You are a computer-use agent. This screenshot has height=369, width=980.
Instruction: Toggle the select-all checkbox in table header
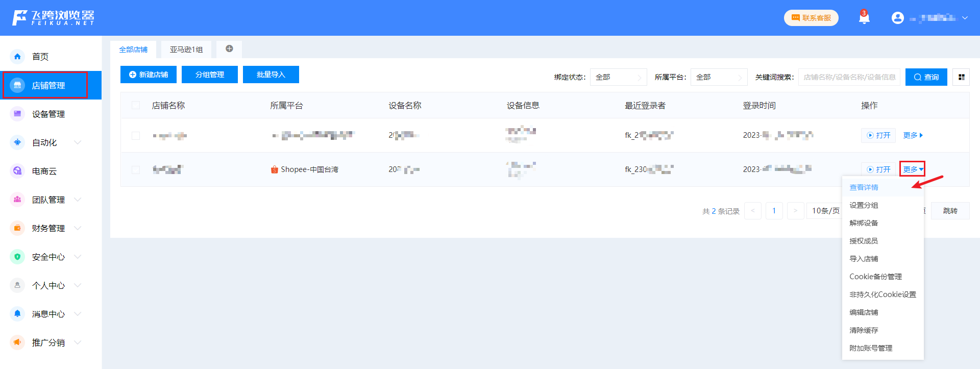pyautogui.click(x=136, y=105)
